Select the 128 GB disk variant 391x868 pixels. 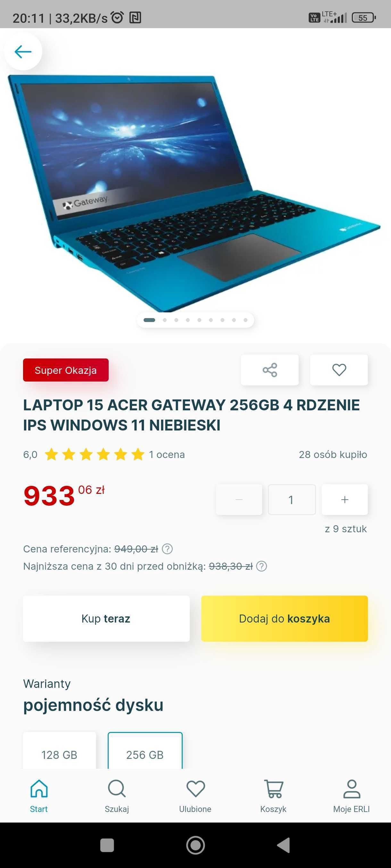[59, 751]
